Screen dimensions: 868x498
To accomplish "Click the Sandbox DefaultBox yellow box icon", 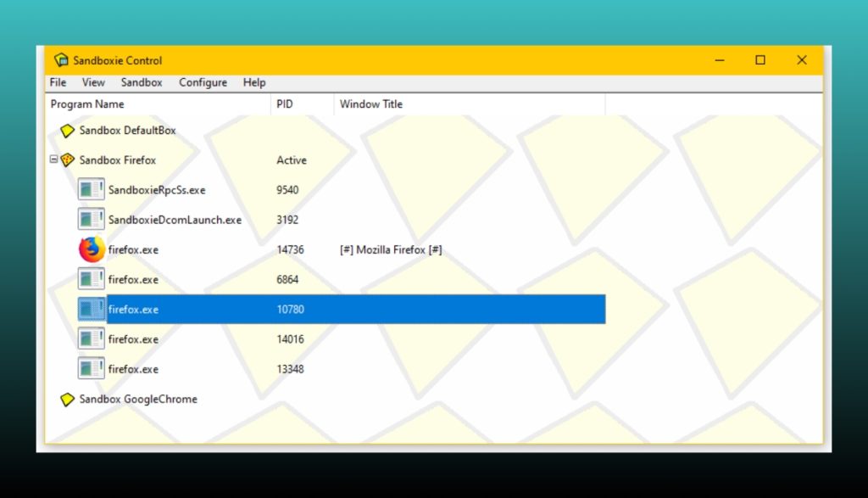I will tap(68, 131).
